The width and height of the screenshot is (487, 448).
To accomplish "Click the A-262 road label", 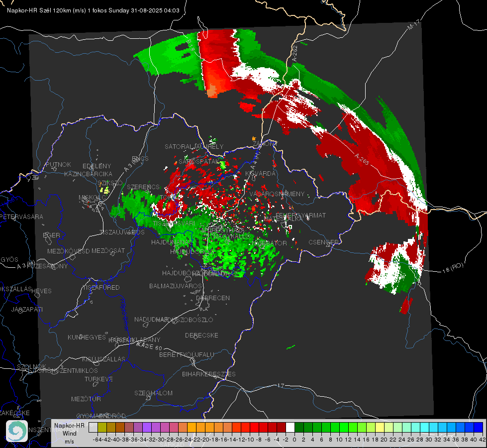I will click(x=295, y=53).
